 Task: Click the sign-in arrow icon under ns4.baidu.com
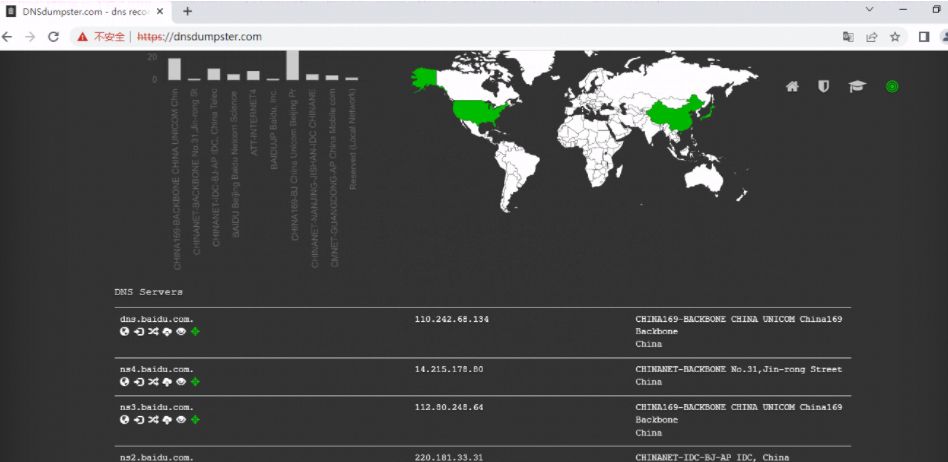click(138, 382)
